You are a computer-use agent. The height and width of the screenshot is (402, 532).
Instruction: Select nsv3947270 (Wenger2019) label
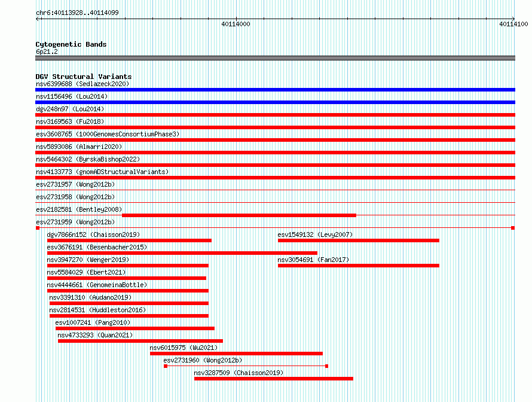(x=88, y=260)
